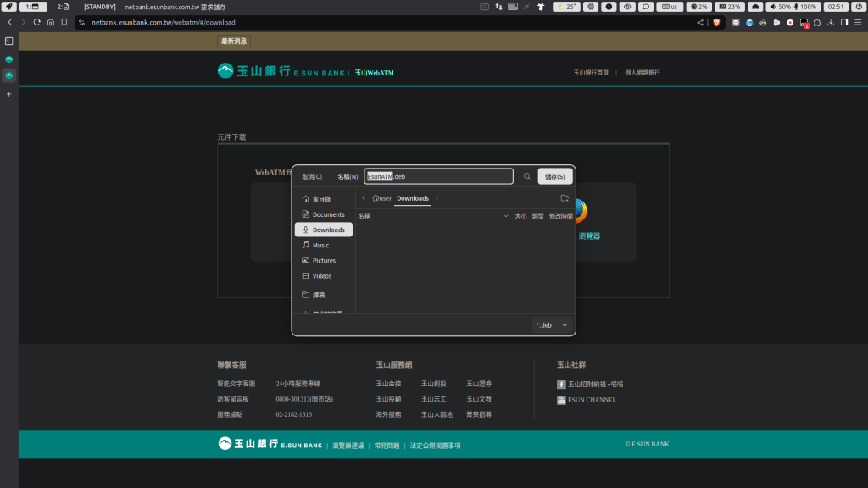868x488 pixels.
Task: Click the keyboard layout us indicator
Action: 670,7
